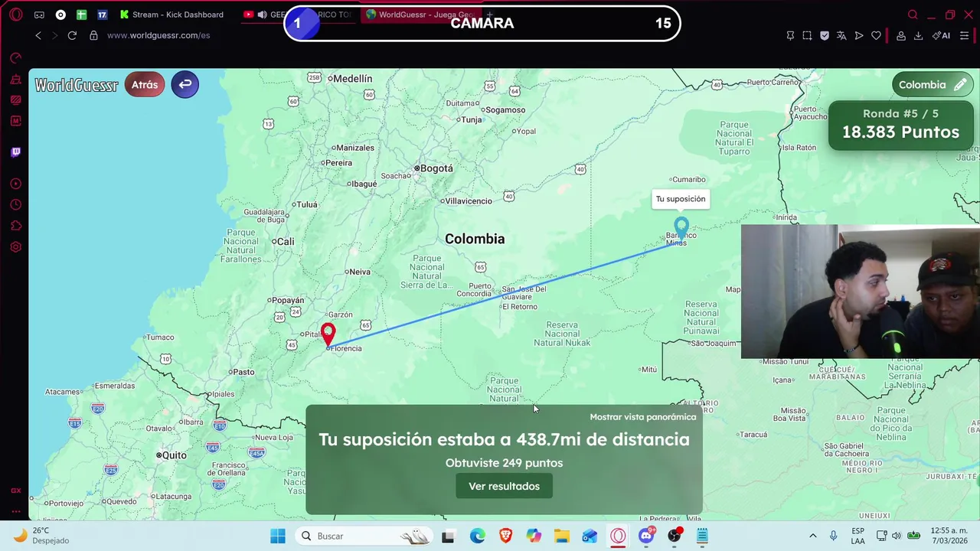Screen dimensions: 980x551
Task: Click the Quito label on the map
Action: [x=174, y=455]
